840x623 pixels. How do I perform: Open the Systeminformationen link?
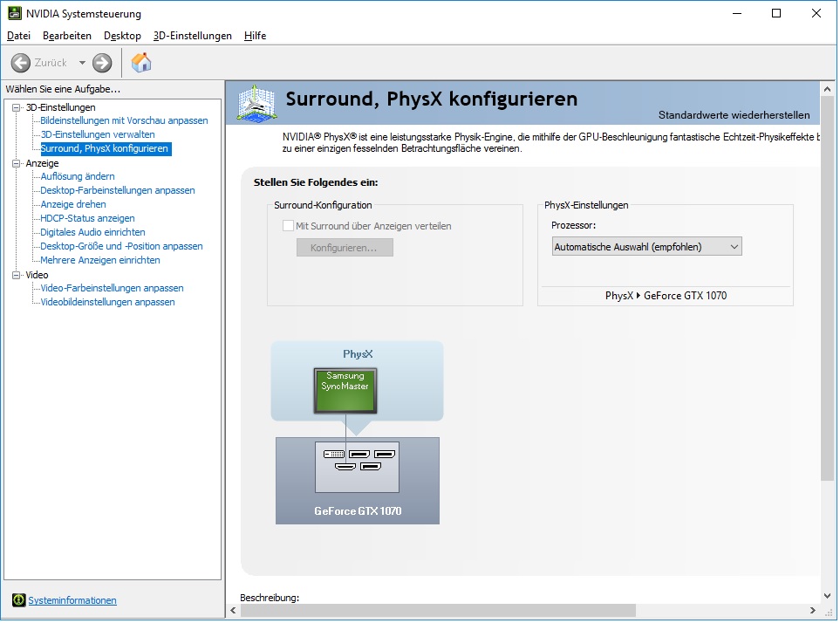72,600
